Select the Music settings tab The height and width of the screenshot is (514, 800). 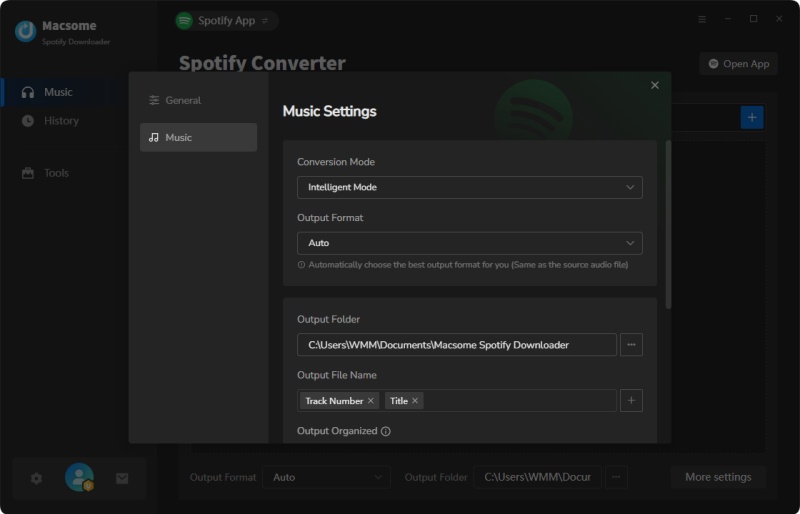(198, 137)
